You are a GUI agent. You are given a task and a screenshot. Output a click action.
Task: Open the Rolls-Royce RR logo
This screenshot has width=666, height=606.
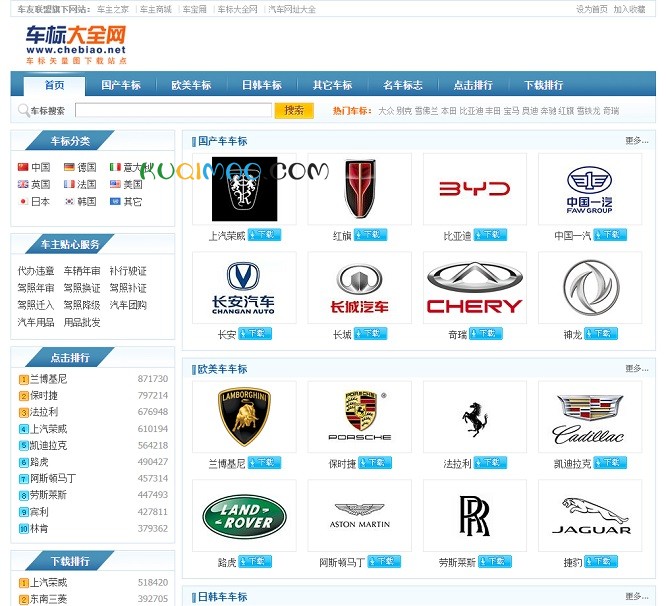point(474,516)
